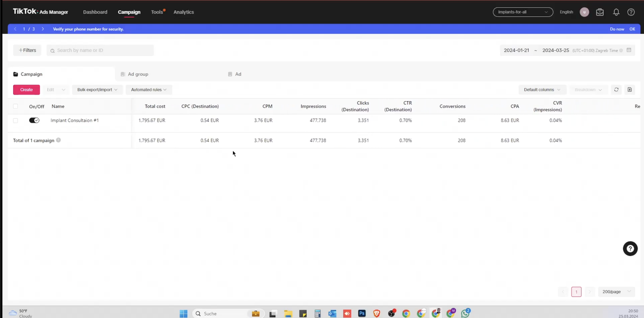Open Task View from taskbar
Screen dimensions: 644x318
pos(273,313)
